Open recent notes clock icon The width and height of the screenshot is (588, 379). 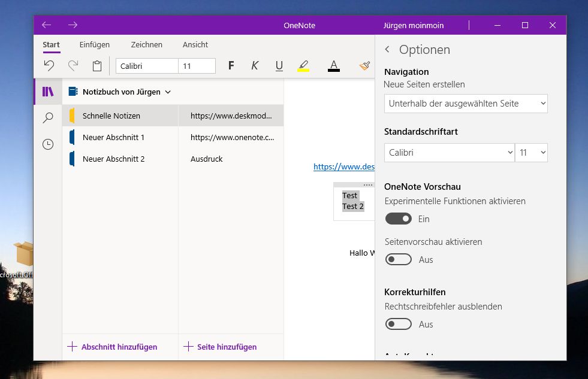click(x=48, y=144)
